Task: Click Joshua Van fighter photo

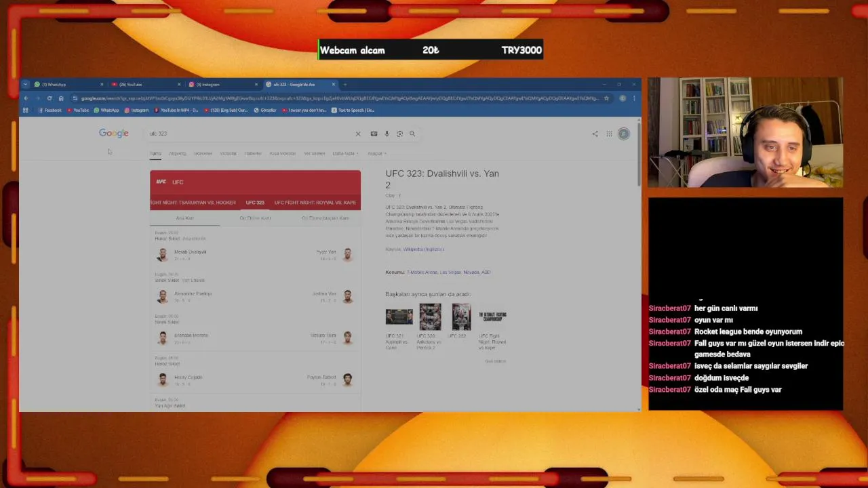Action: [x=347, y=297]
